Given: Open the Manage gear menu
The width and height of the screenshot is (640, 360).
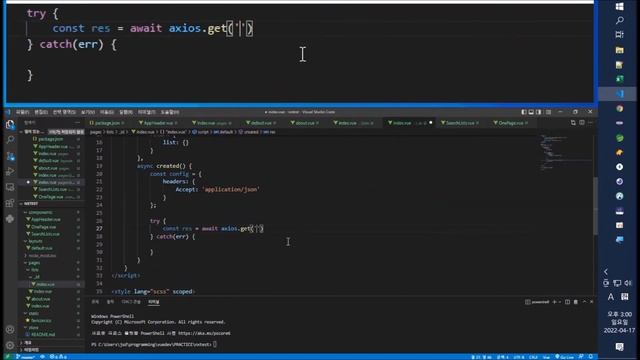Looking at the screenshot, I should (x=10, y=345).
